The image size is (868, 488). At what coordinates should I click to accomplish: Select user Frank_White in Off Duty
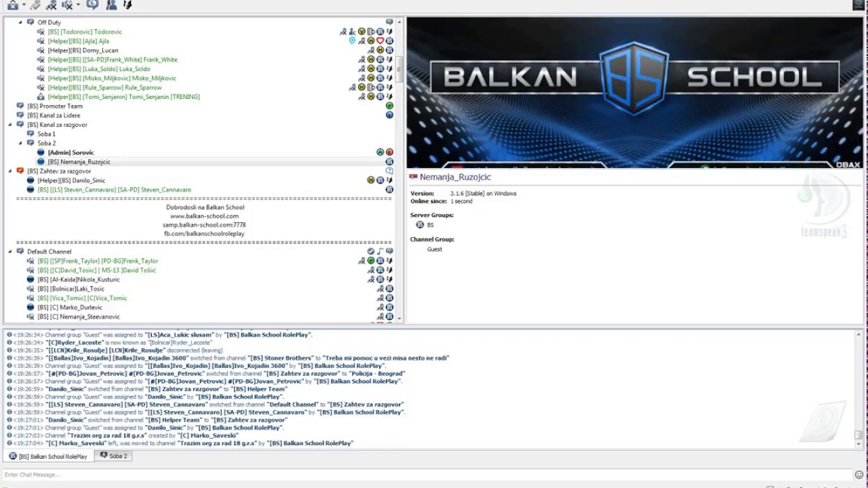113,60
